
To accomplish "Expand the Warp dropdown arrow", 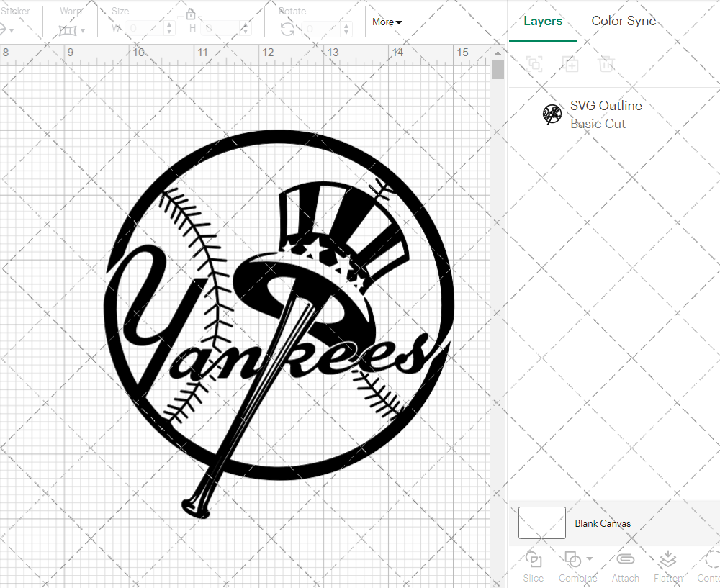I will [83, 31].
